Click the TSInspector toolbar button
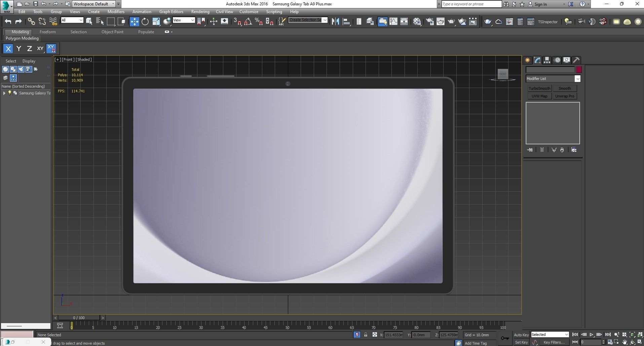 547,22
